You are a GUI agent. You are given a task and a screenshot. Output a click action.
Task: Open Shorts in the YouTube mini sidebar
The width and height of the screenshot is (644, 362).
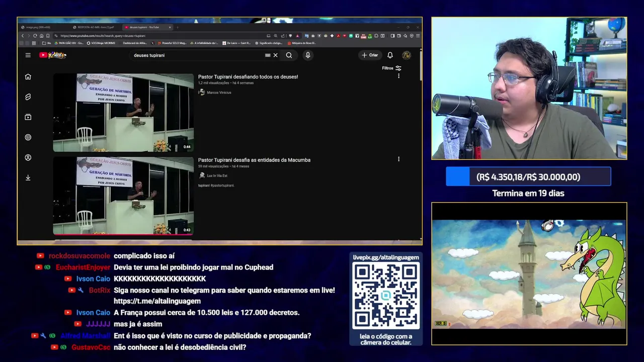pyautogui.click(x=28, y=97)
